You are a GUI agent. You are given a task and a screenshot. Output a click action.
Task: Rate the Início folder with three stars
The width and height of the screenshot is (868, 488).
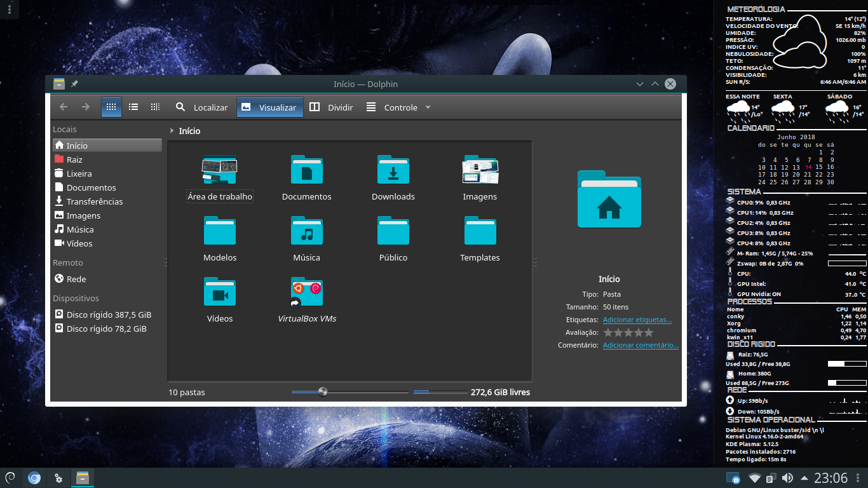click(628, 332)
